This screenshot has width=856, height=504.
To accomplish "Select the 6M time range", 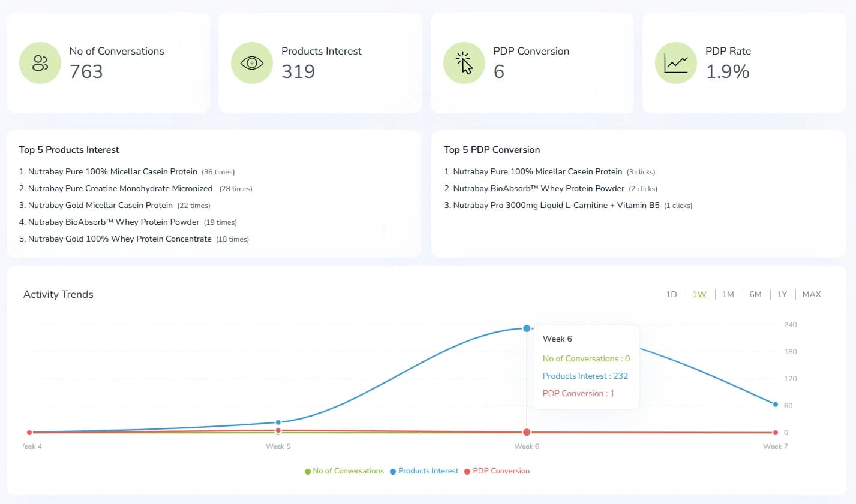I will click(x=755, y=294).
